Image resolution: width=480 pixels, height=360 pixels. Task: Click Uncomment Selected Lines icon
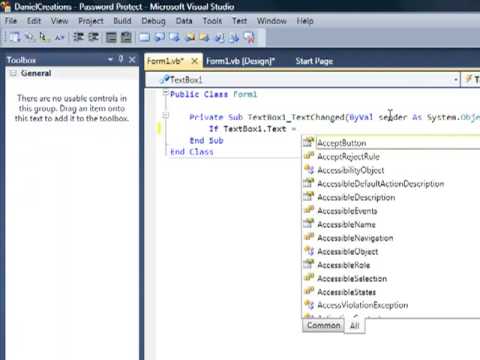point(126,37)
